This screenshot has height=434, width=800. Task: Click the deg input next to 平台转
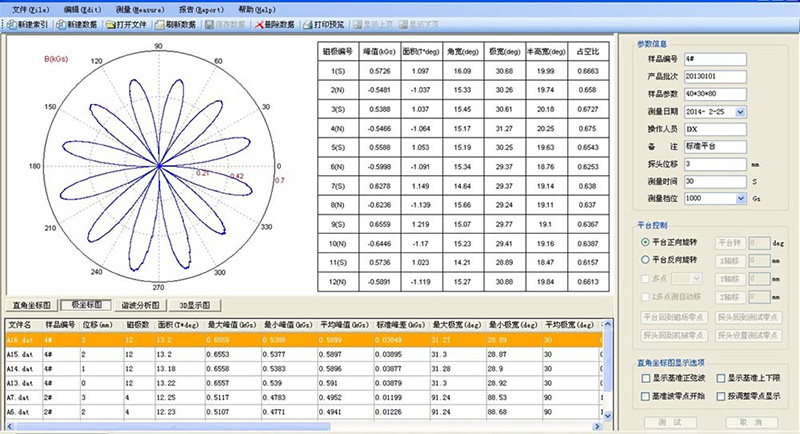pos(760,243)
